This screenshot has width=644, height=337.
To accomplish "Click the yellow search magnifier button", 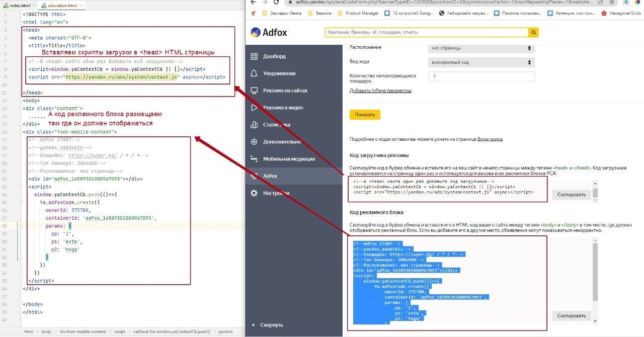I will click(533, 33).
